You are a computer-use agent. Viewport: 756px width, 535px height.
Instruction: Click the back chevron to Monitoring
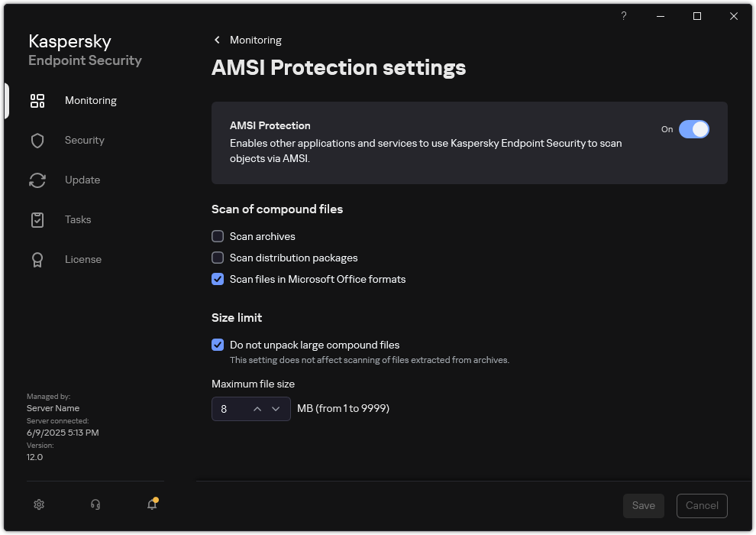coord(216,40)
